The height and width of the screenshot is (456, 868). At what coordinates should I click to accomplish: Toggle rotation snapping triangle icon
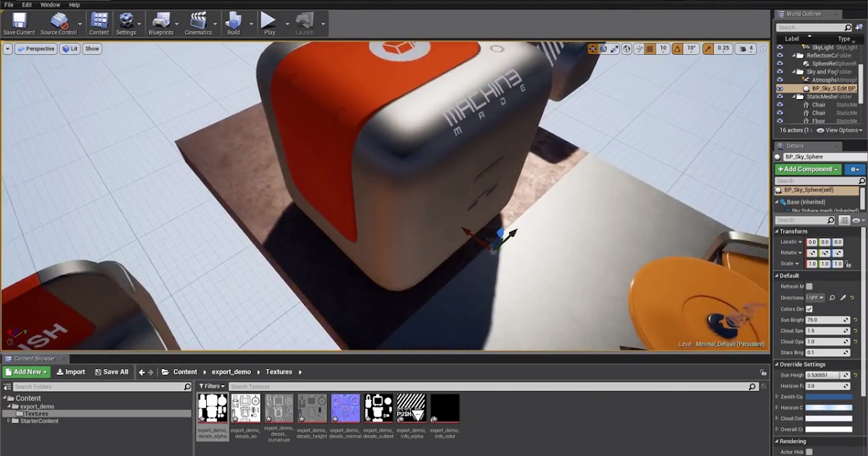pos(678,48)
